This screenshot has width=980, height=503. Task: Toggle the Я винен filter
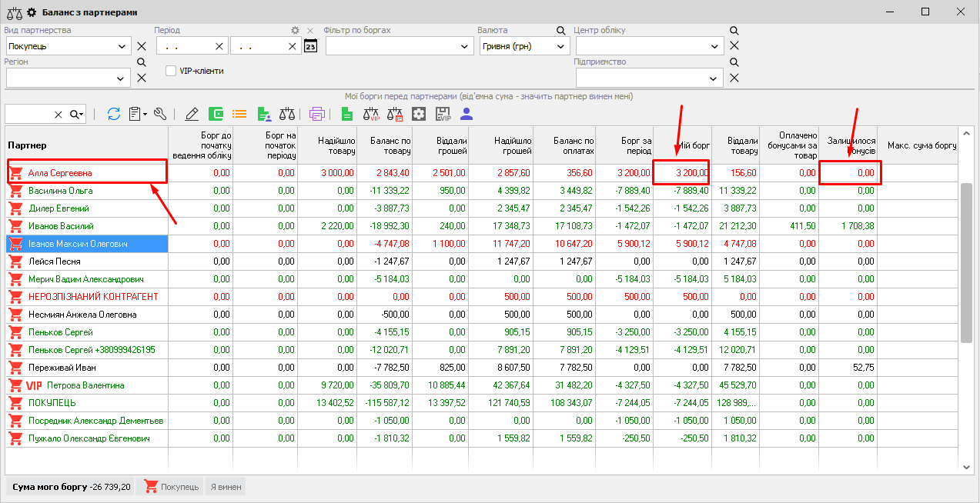pos(226,486)
